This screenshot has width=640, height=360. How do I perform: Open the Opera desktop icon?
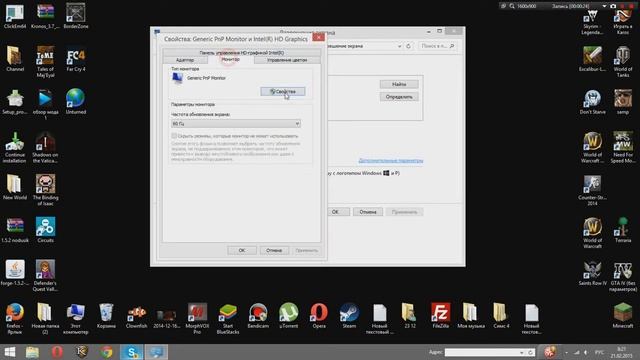(319, 316)
